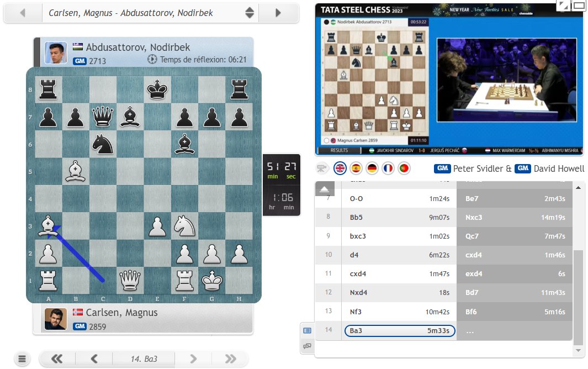This screenshot has height=369, width=588.
Task: Go to the next game arrow
Action: (278, 13)
